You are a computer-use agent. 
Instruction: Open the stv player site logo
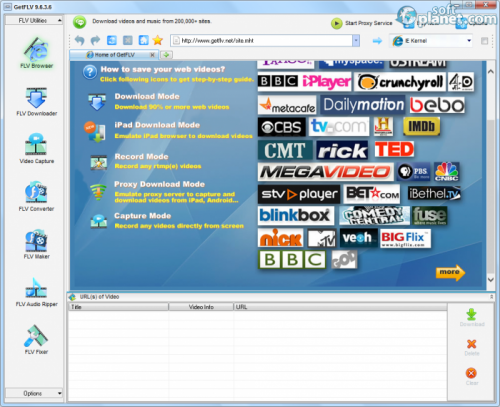pyautogui.click(x=299, y=194)
